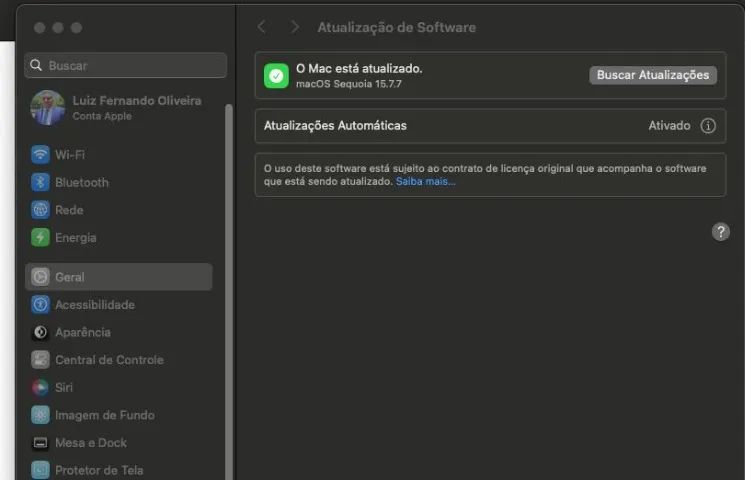Viewport: 745px width, 480px height.
Task: Select the Aparência icon
Action: 40,332
